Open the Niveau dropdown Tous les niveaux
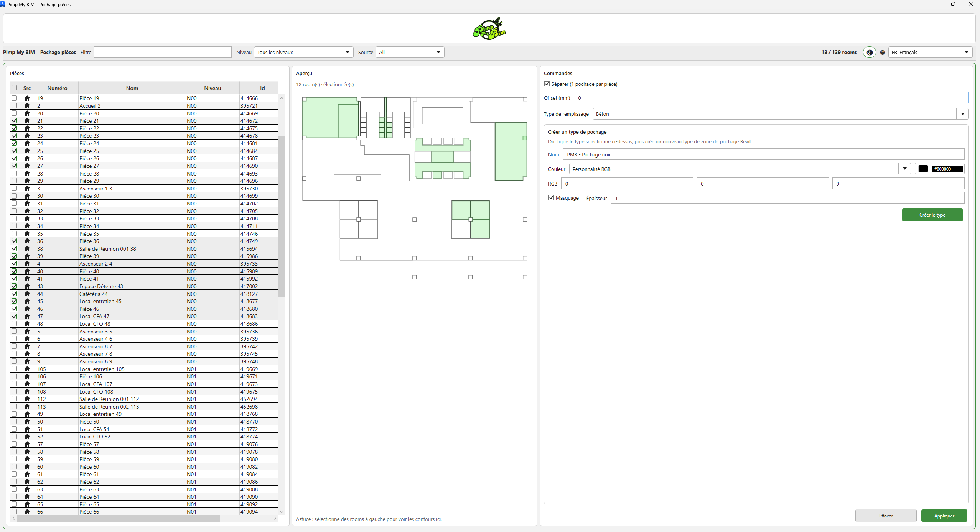980x532 pixels. [x=303, y=52]
